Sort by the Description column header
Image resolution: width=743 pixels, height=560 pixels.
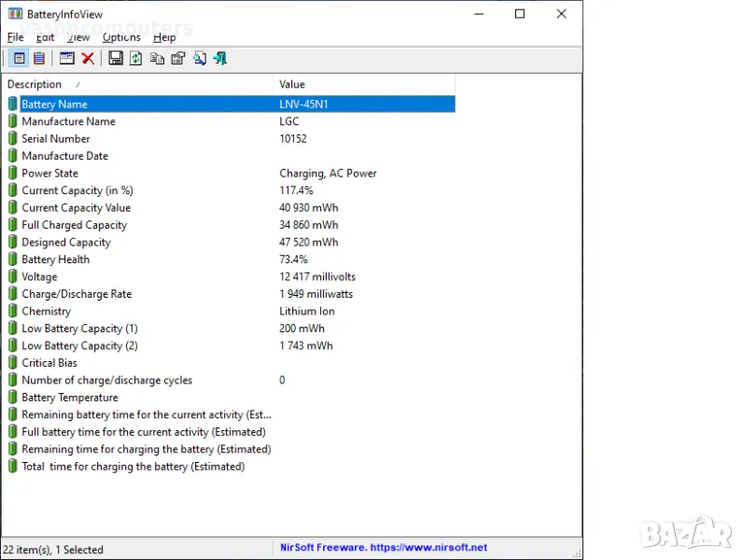tap(35, 85)
